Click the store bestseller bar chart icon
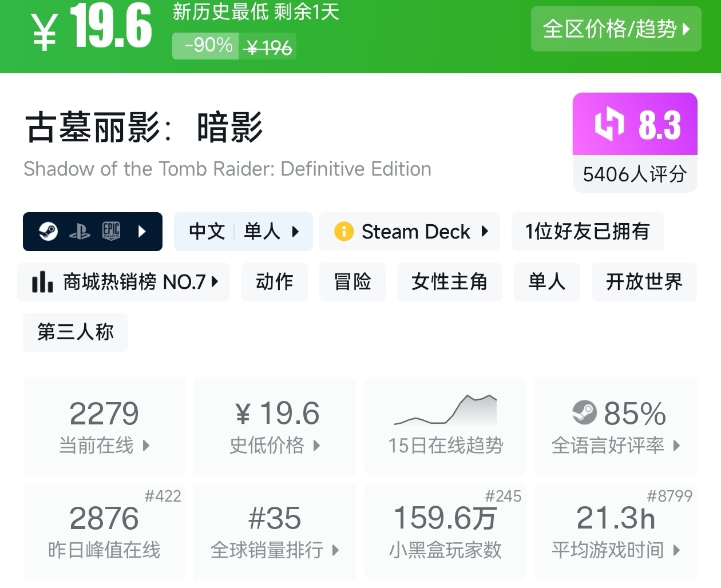This screenshot has width=721, height=588. coord(42,281)
